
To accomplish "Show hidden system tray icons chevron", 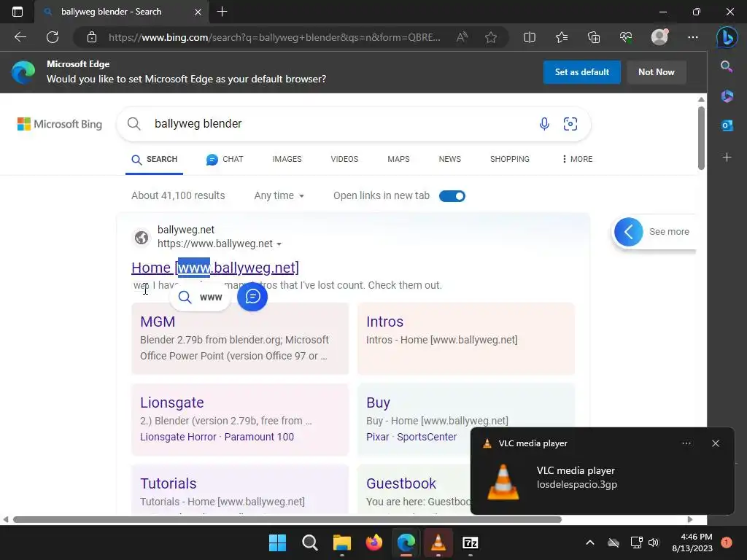I will [589, 542].
